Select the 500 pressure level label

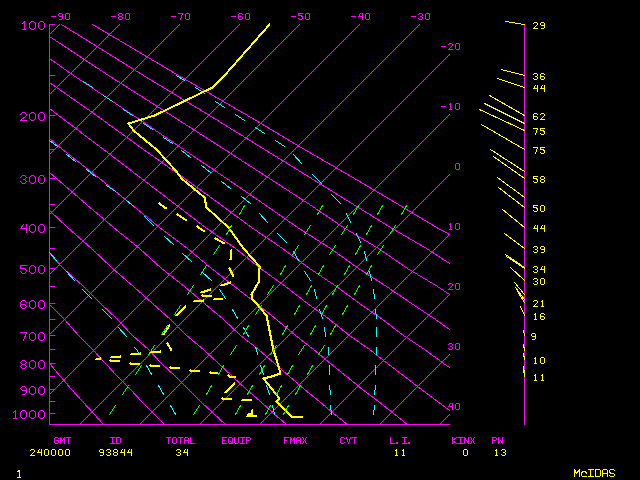[x=31, y=270]
